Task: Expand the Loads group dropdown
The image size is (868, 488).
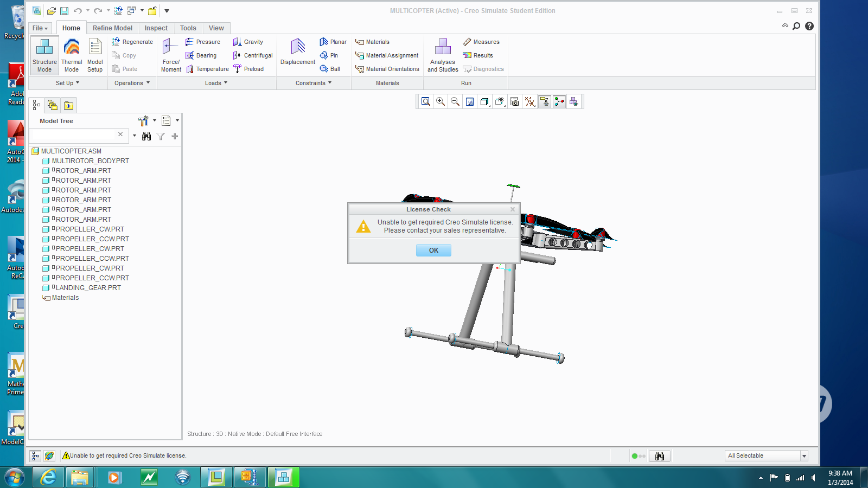Action: click(216, 83)
